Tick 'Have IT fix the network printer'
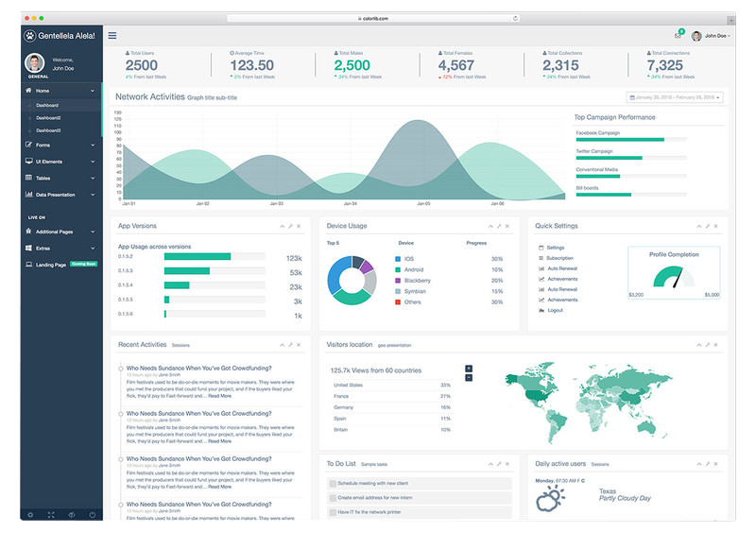This screenshot has width=756, height=550. pyautogui.click(x=332, y=511)
